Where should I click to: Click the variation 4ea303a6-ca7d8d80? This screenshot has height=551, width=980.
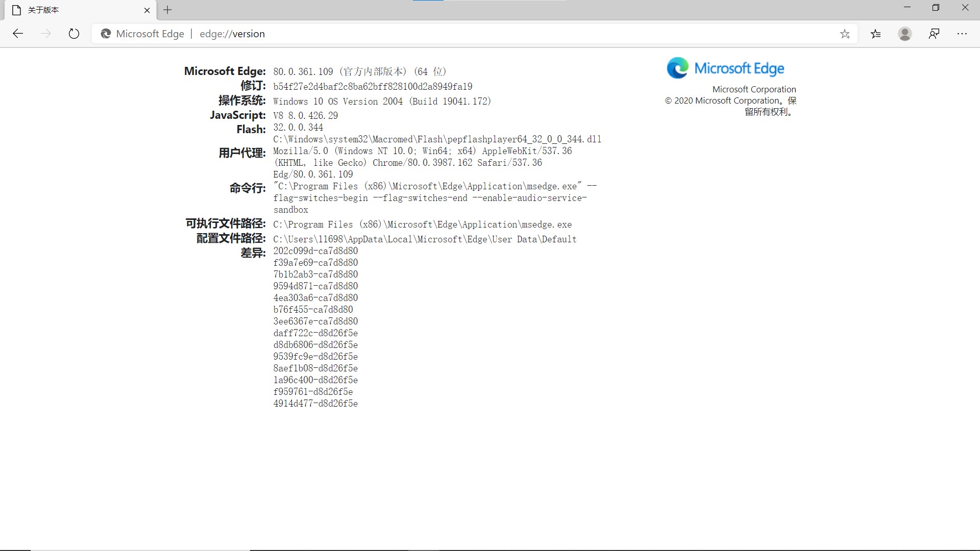(315, 297)
